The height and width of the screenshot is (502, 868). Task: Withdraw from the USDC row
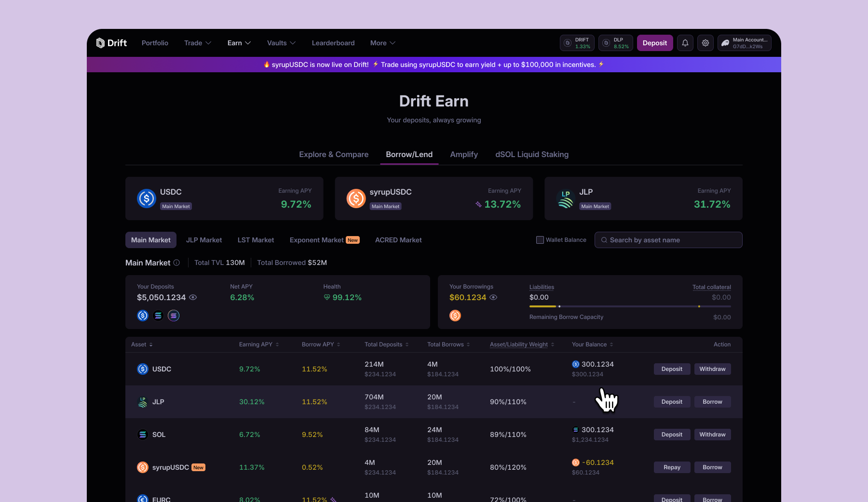click(712, 369)
